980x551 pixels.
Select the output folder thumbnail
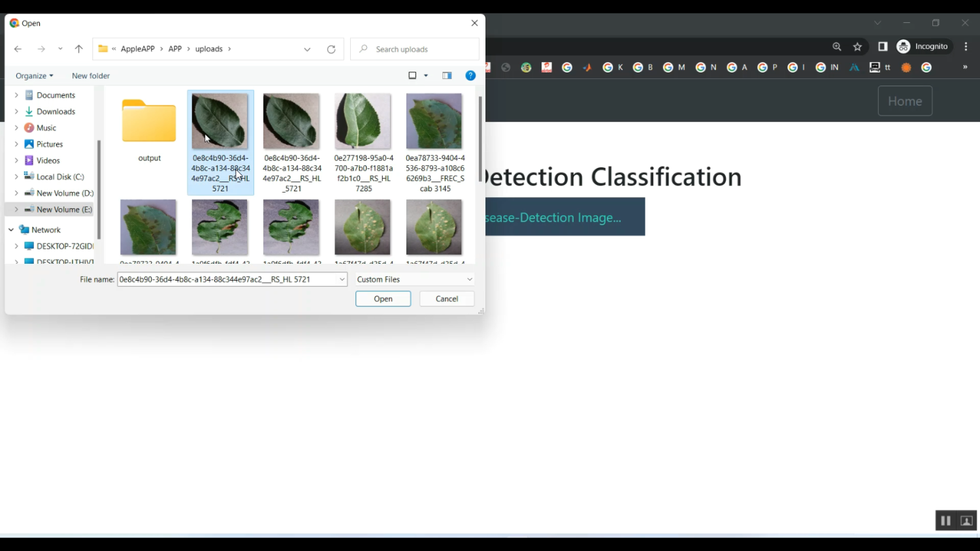tap(149, 122)
